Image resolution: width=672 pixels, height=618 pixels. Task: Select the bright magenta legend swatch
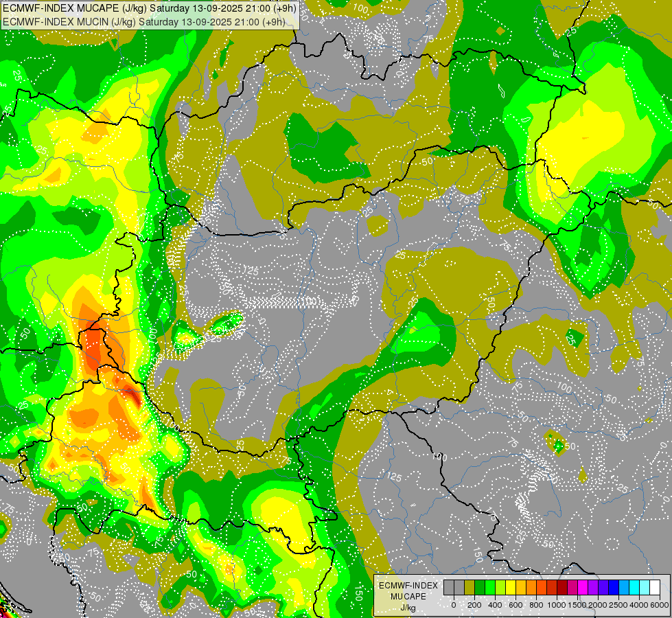pyautogui.click(x=583, y=587)
